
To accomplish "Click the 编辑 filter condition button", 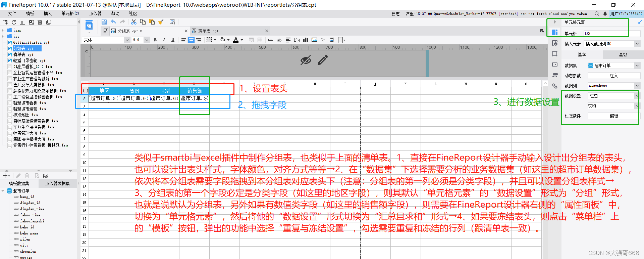I will tap(613, 116).
